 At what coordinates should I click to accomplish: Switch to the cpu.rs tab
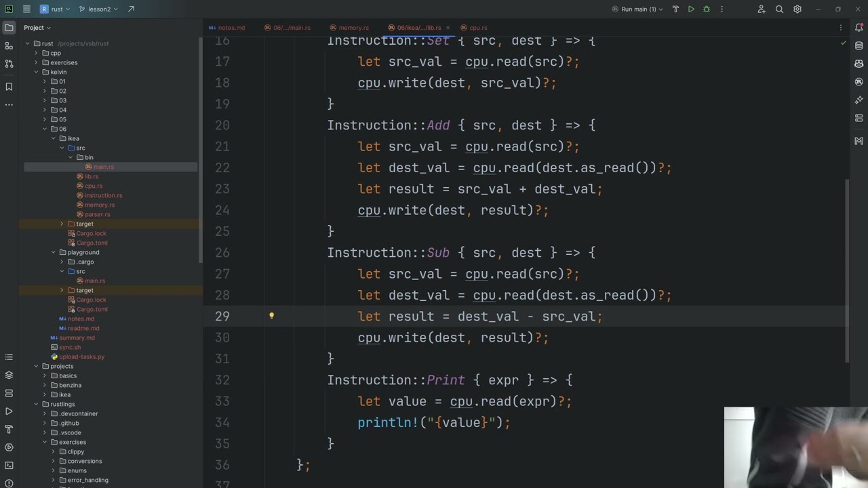click(474, 28)
